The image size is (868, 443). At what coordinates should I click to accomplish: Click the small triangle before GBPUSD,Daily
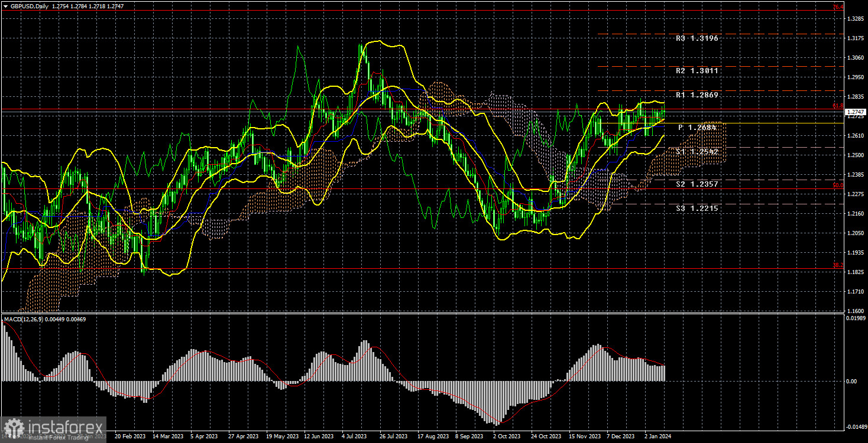click(x=5, y=5)
